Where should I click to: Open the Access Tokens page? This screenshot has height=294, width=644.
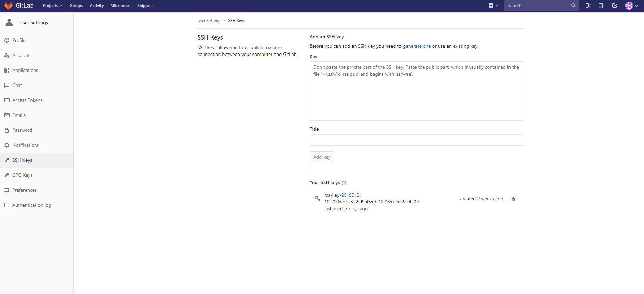click(x=37, y=100)
